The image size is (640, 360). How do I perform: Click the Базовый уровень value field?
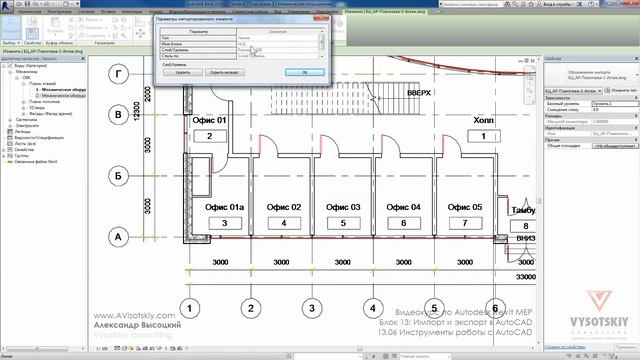(x=615, y=104)
